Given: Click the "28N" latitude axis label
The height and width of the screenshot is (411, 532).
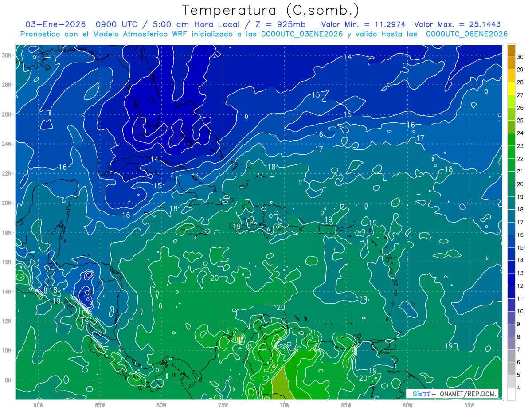Looking at the screenshot, I should click(7, 85).
